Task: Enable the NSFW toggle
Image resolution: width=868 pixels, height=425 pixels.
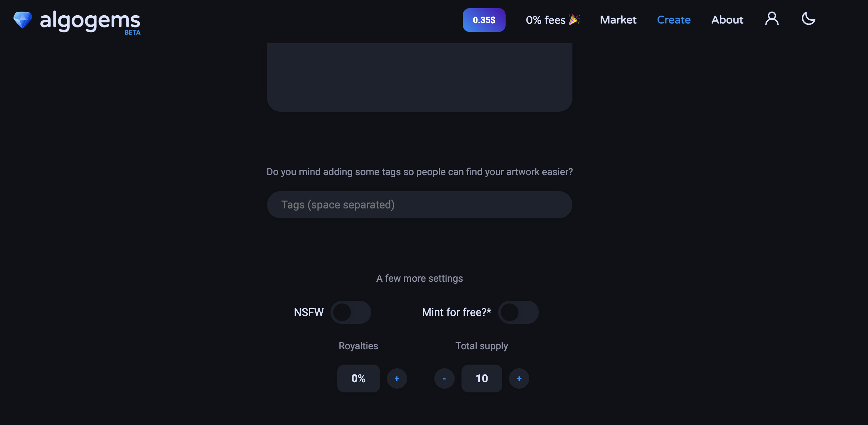Action: 351,312
